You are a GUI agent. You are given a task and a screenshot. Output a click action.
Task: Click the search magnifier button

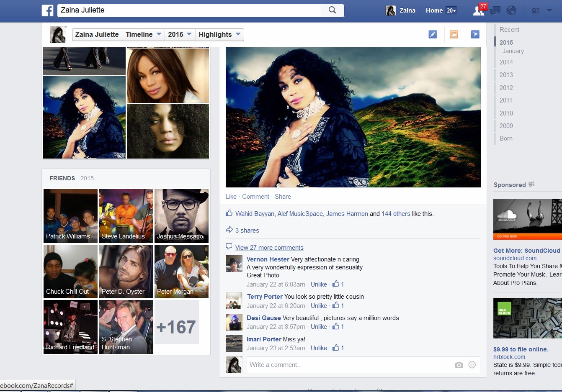(332, 10)
